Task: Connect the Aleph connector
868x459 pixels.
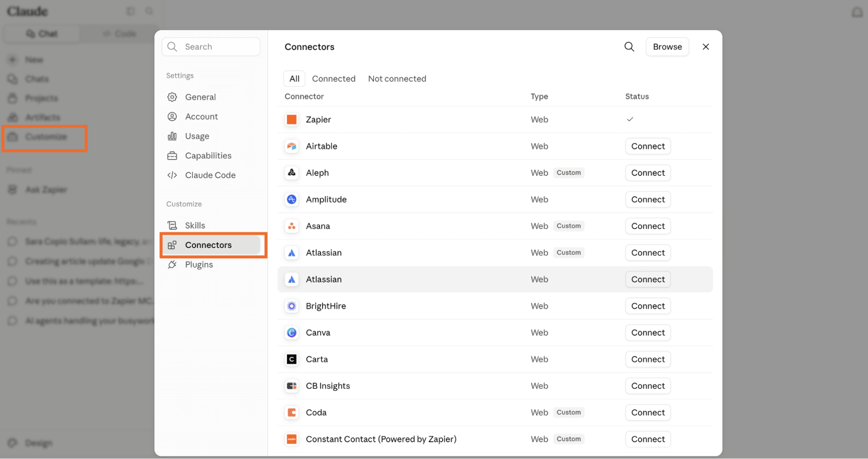Action: tap(648, 173)
